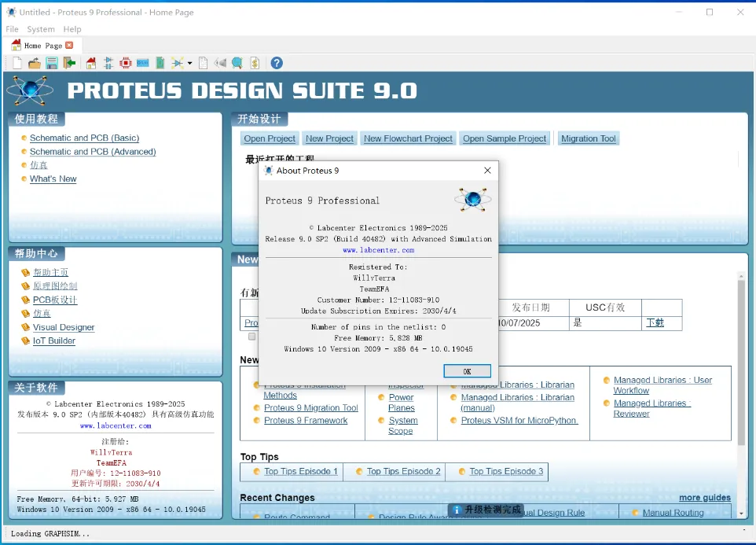Close project using door arrow icon
The height and width of the screenshot is (545, 756).
(69, 63)
